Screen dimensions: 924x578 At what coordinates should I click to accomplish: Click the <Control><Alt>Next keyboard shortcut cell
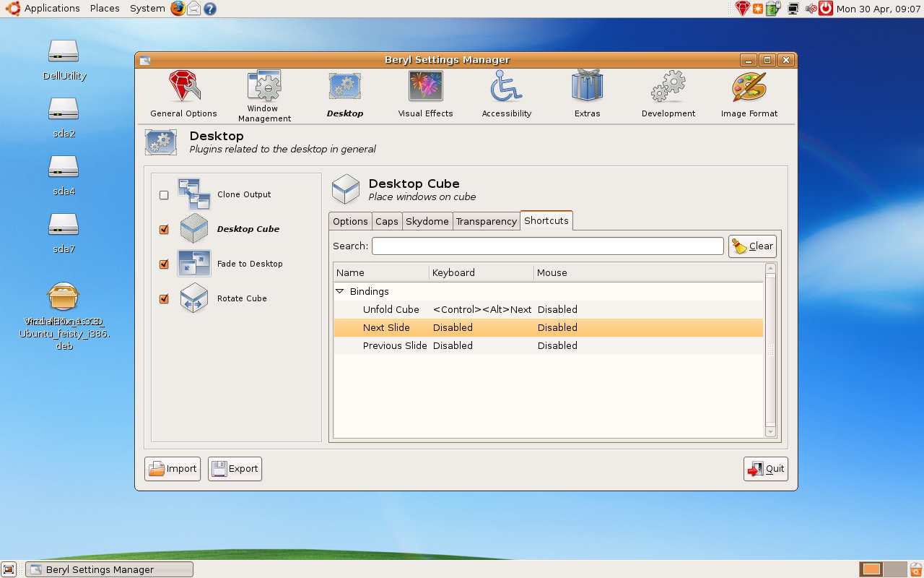(482, 309)
